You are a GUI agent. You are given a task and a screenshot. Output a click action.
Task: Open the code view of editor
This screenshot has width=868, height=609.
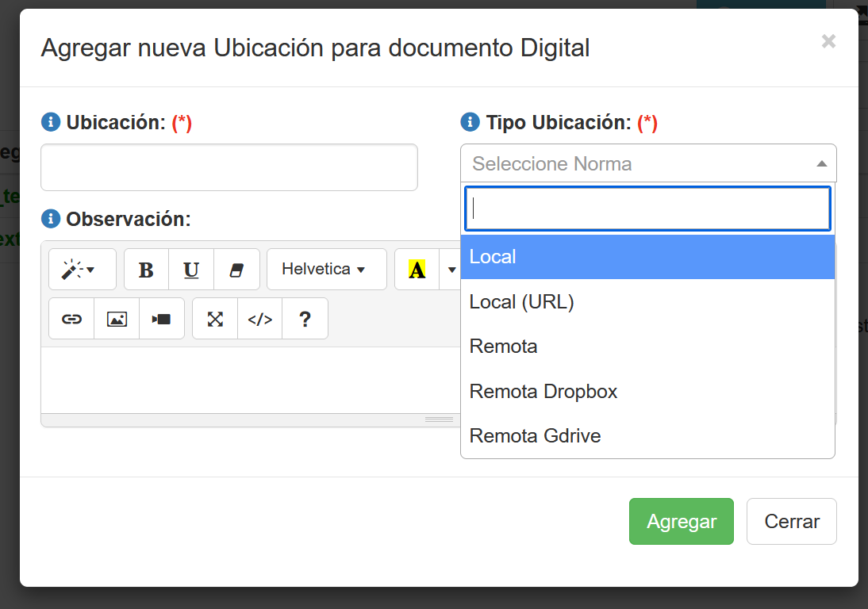259,319
